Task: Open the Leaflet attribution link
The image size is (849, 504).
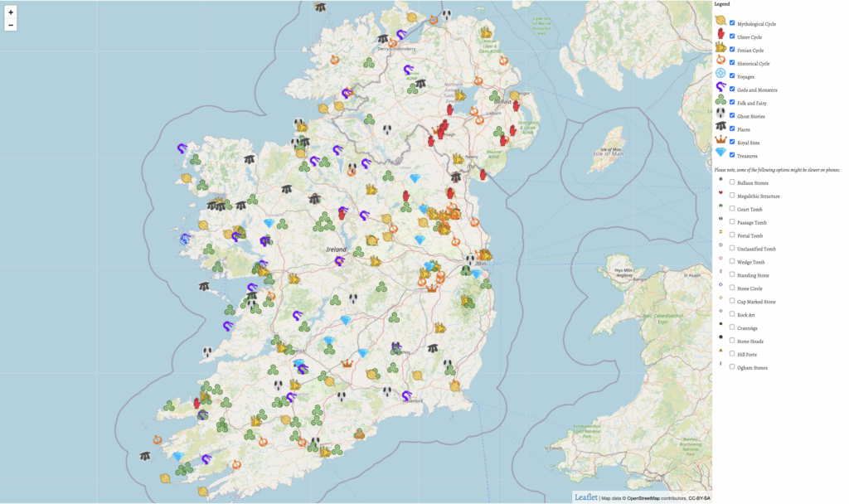Action: (586, 497)
